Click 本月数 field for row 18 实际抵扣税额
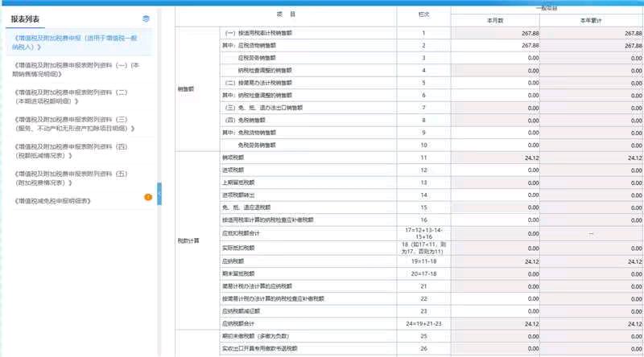This screenshot has height=357, width=644. tap(495, 248)
